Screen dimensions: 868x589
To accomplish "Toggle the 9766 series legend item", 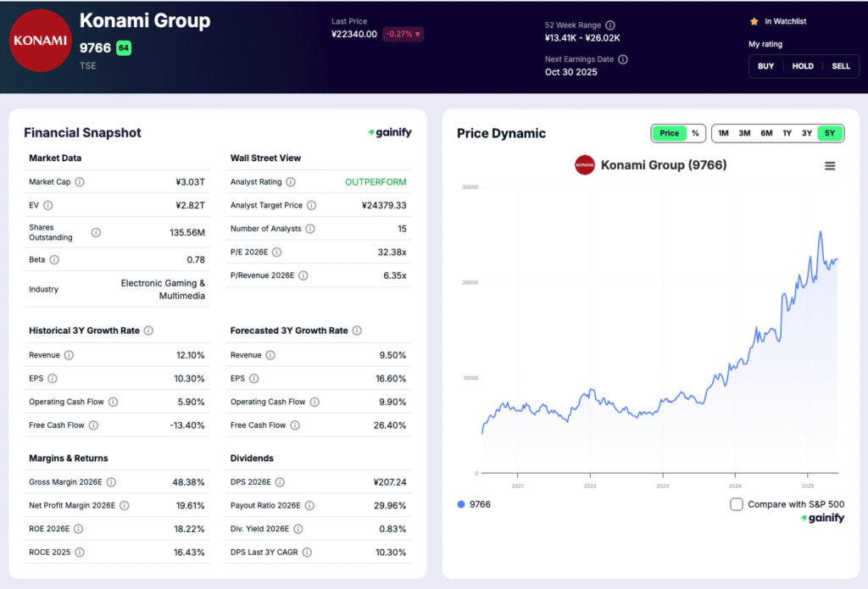I will click(x=473, y=504).
